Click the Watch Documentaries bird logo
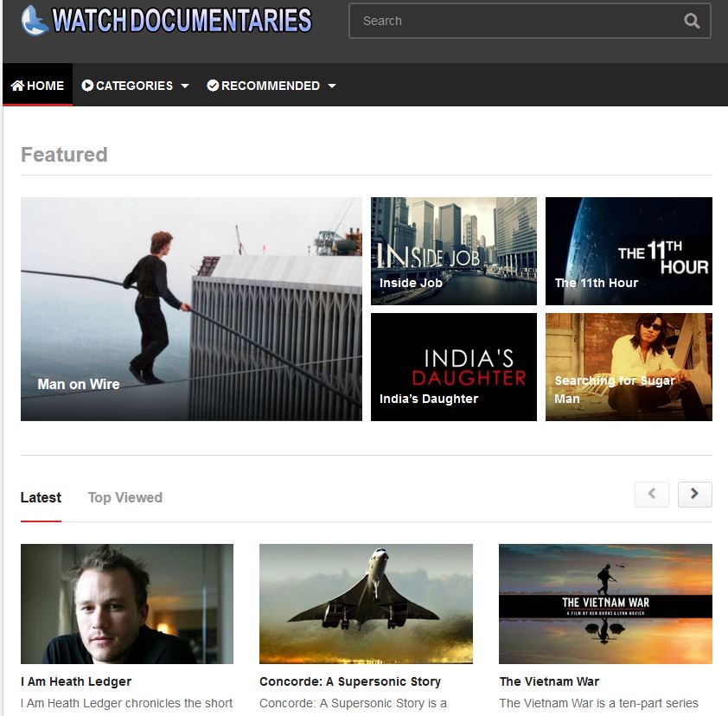 pyautogui.click(x=35, y=21)
